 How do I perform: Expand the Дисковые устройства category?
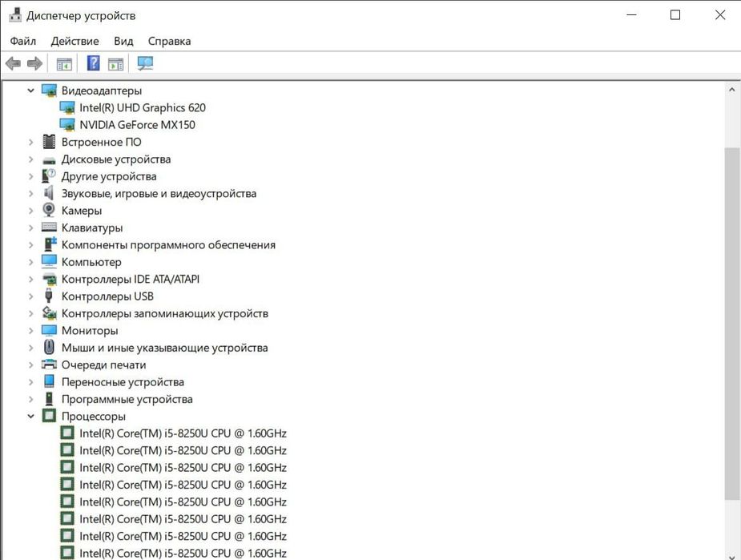click(x=30, y=159)
